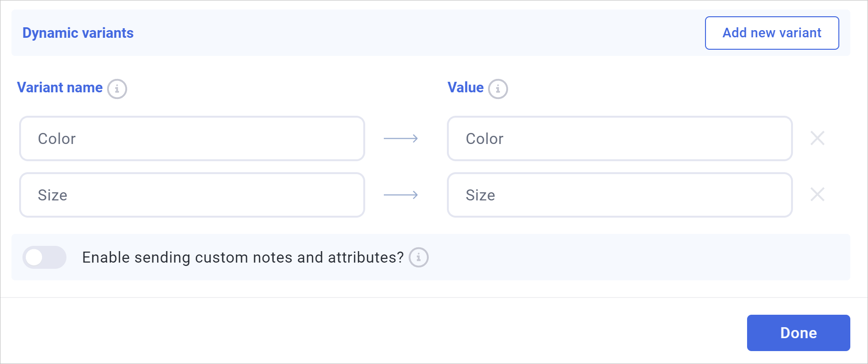Image resolution: width=868 pixels, height=364 pixels.
Task: Click the 'Enable sending custom notes' label text
Action: pos(243,257)
